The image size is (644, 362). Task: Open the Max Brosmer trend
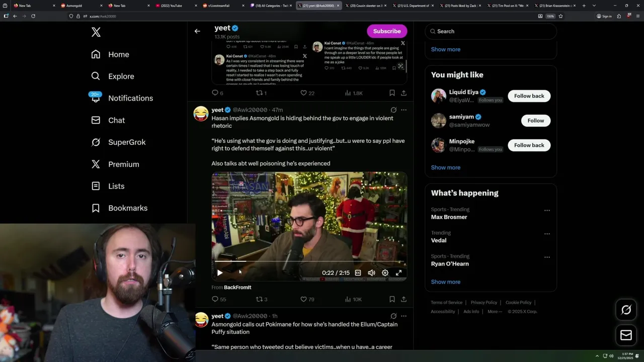pyautogui.click(x=449, y=217)
